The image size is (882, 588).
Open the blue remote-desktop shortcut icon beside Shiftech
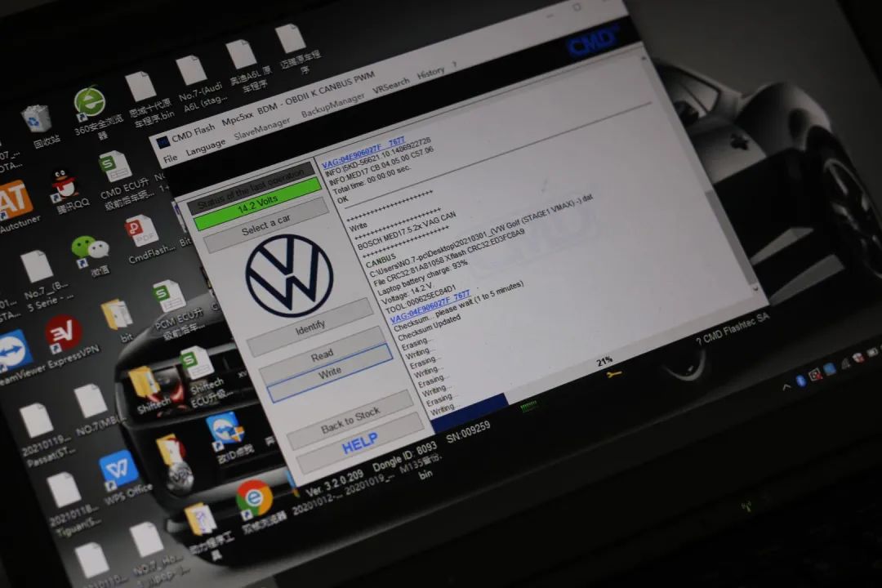point(225,430)
